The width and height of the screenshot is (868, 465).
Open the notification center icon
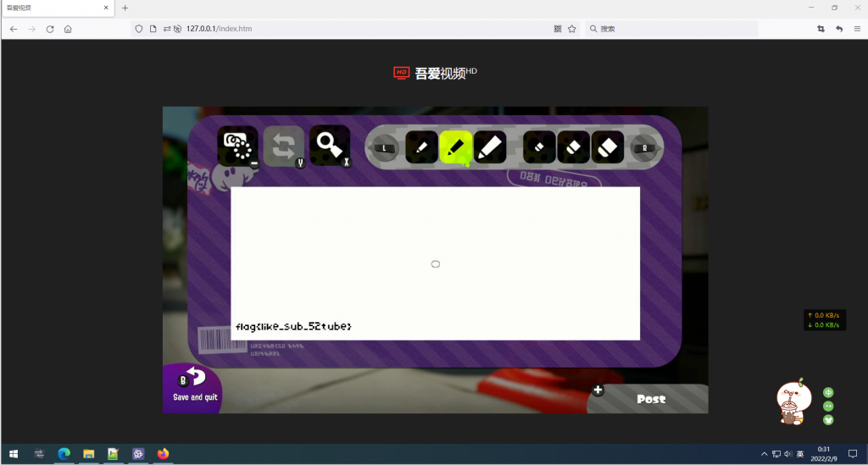[x=853, y=454]
